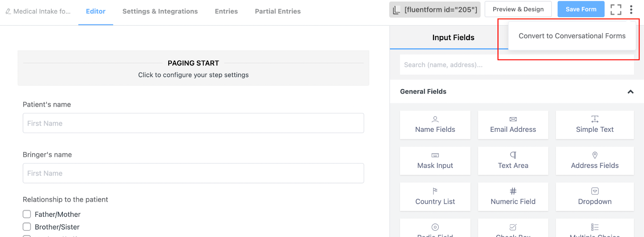Add a Country List field
The image size is (644, 237).
pyautogui.click(x=435, y=197)
